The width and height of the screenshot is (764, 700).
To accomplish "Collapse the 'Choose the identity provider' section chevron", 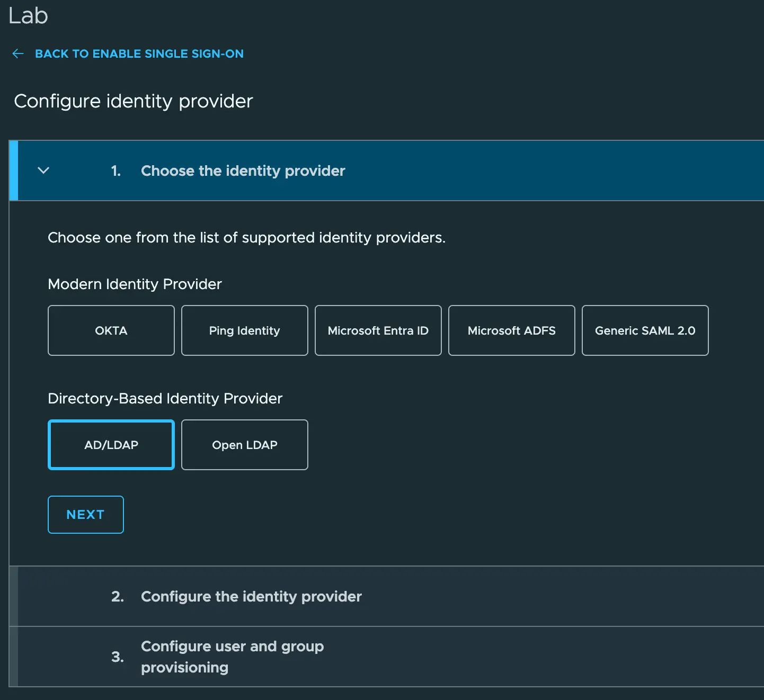I will [44, 170].
